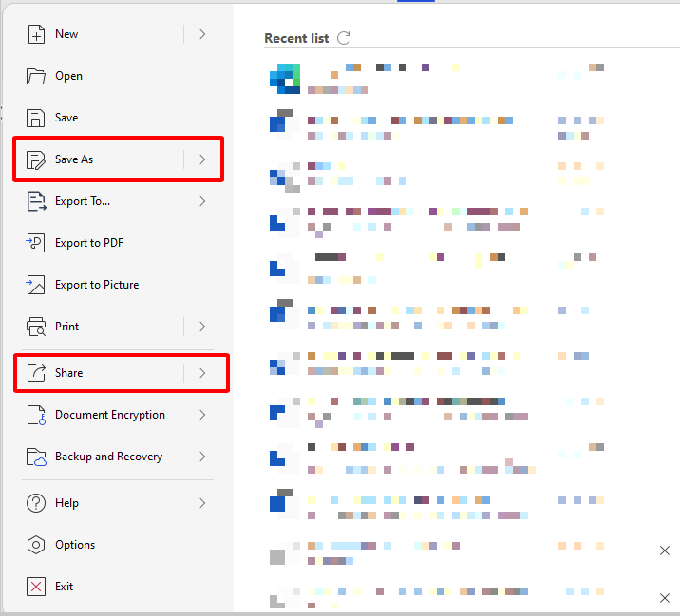Click the Help question mark icon

[36, 503]
